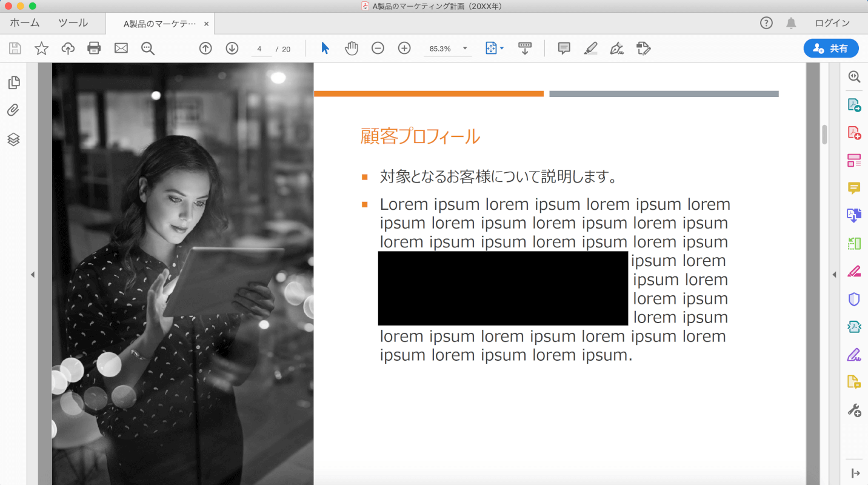
Task: Open the page thumbnails panel
Action: pos(13,82)
